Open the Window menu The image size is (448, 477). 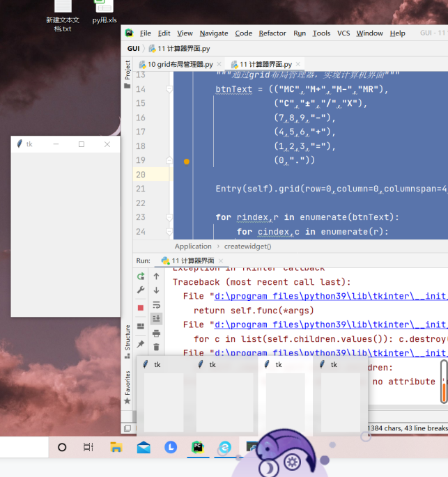369,33
